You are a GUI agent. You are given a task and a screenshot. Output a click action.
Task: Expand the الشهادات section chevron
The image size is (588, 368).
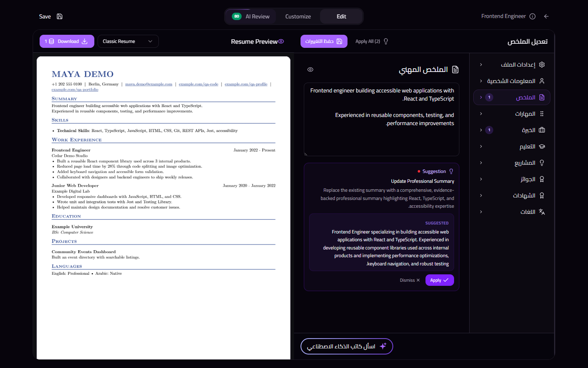point(481,195)
